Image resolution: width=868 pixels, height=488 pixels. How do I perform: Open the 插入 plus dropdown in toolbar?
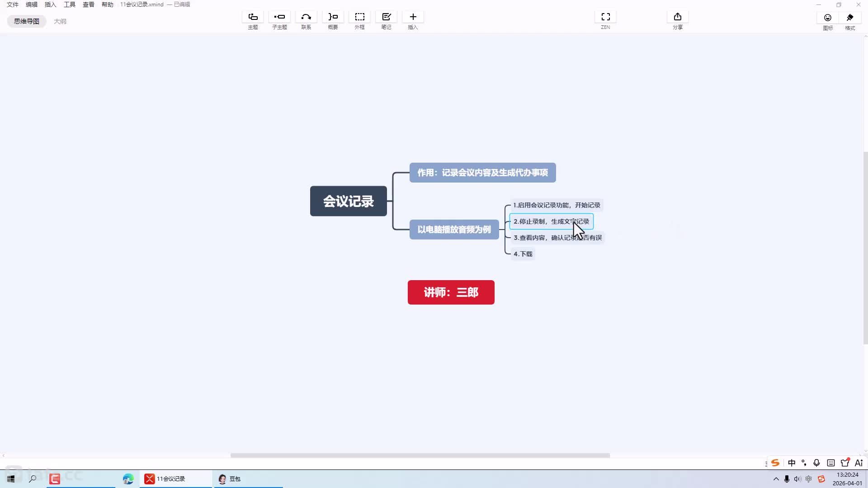click(x=413, y=17)
